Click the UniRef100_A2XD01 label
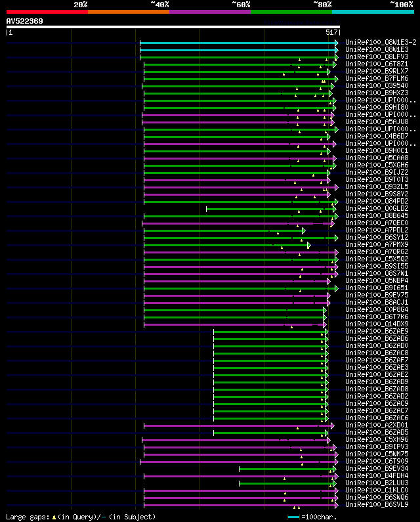 click(377, 425)
